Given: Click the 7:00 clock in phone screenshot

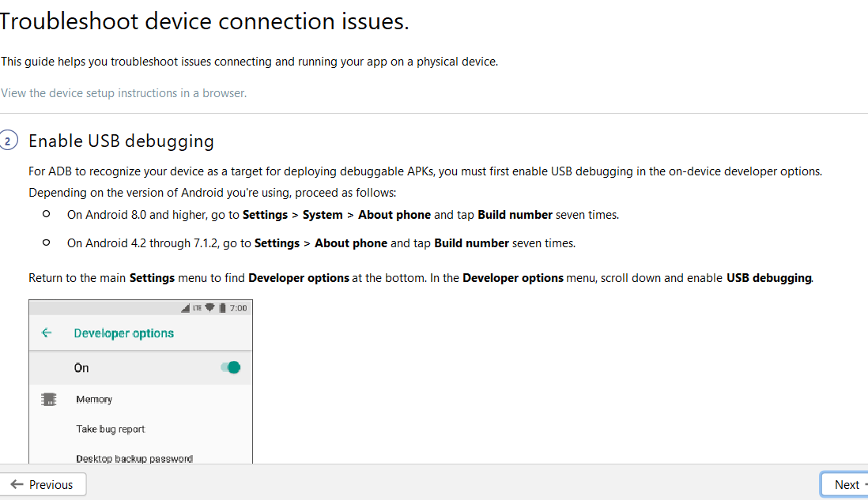Looking at the screenshot, I should click(x=238, y=307).
